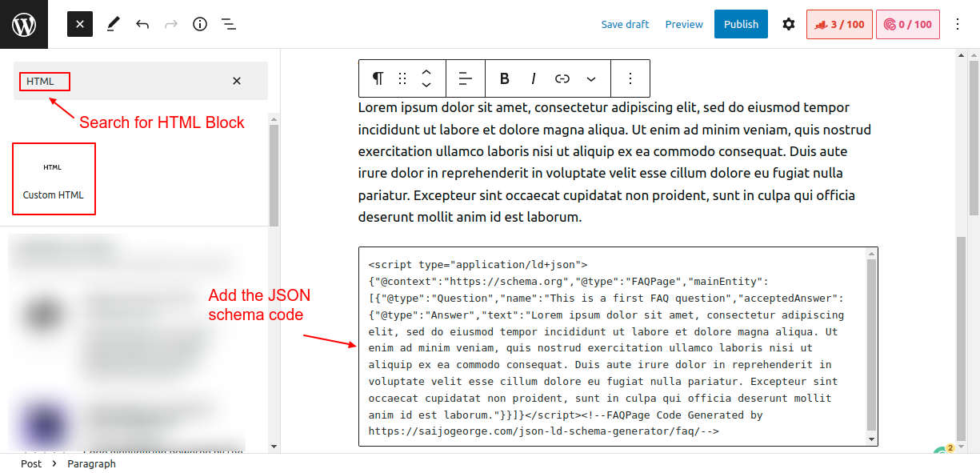Insert a link using the link icon

coord(562,78)
